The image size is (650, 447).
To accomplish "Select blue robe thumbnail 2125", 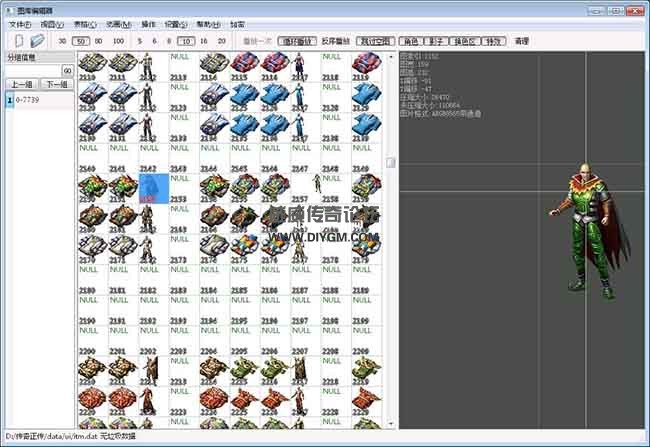I will tap(245, 97).
